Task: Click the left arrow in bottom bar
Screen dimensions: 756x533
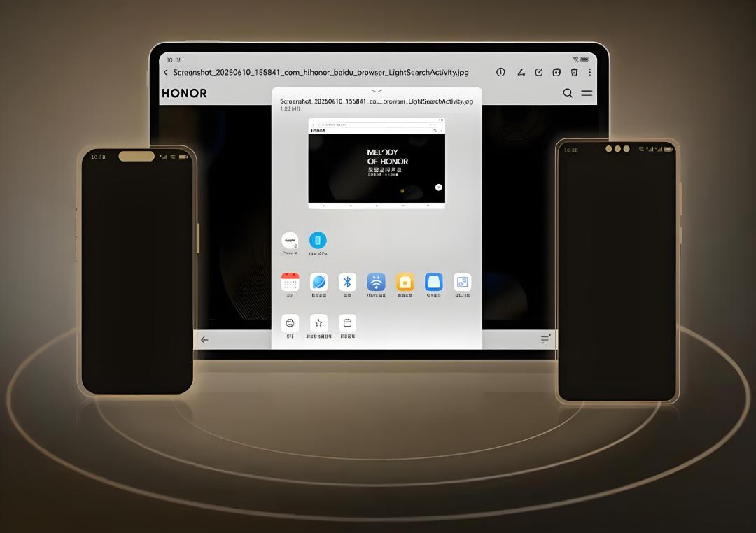Action: pyautogui.click(x=204, y=340)
